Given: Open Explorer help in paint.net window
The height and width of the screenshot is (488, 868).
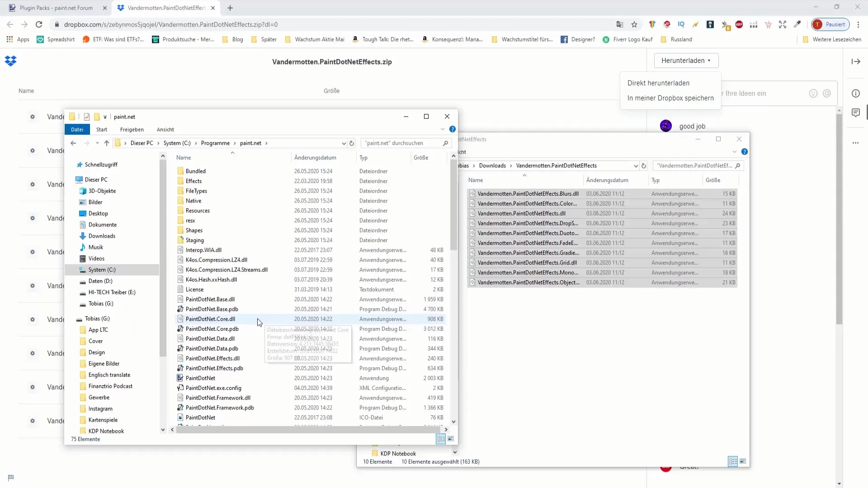Looking at the screenshot, I should (452, 129).
